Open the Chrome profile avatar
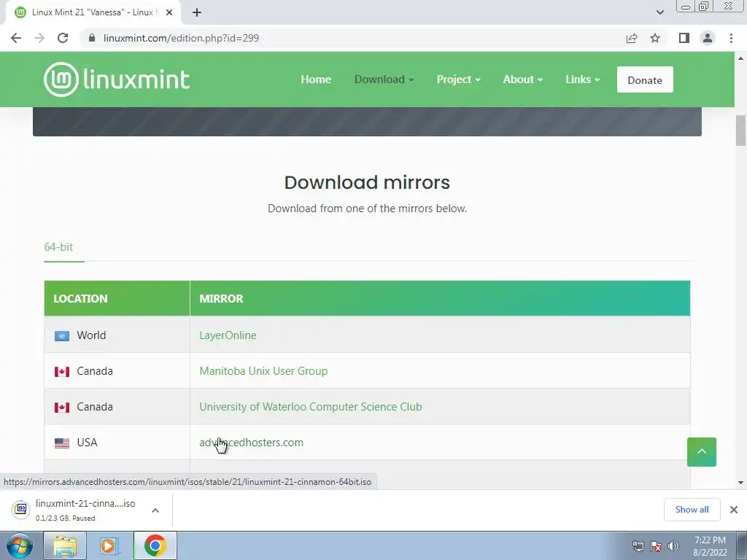747x560 pixels. pos(708,38)
